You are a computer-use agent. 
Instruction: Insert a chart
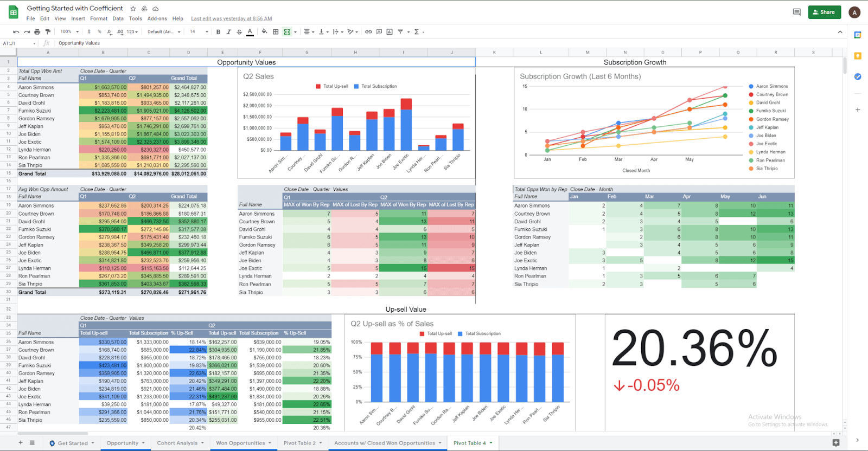click(390, 32)
